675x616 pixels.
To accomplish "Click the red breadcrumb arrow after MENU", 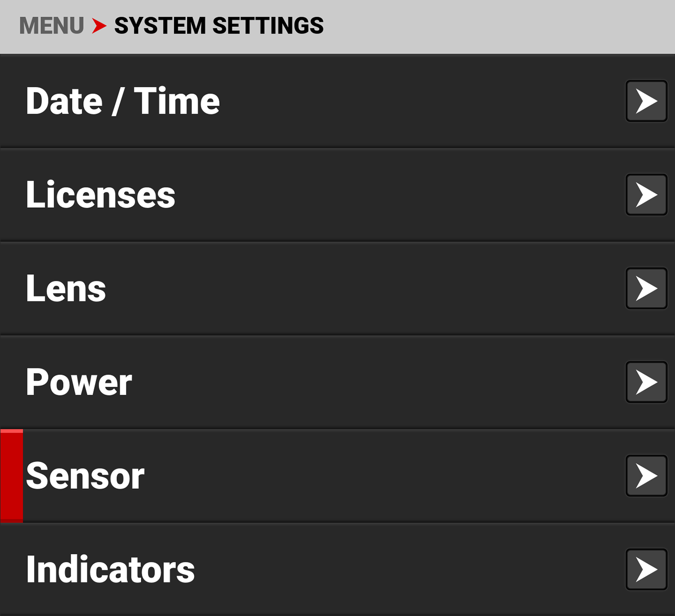I will tap(97, 26).
